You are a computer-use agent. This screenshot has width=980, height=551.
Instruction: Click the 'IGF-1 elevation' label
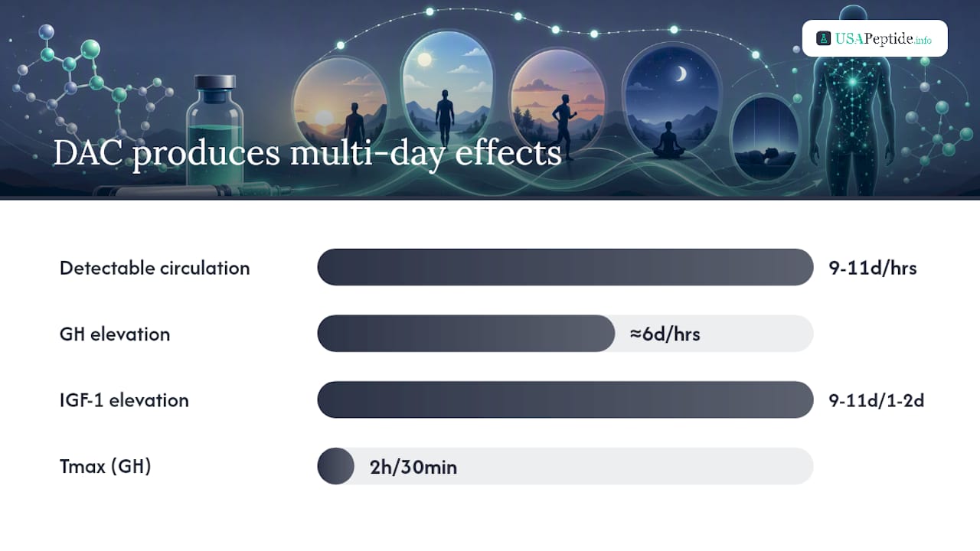(x=124, y=400)
